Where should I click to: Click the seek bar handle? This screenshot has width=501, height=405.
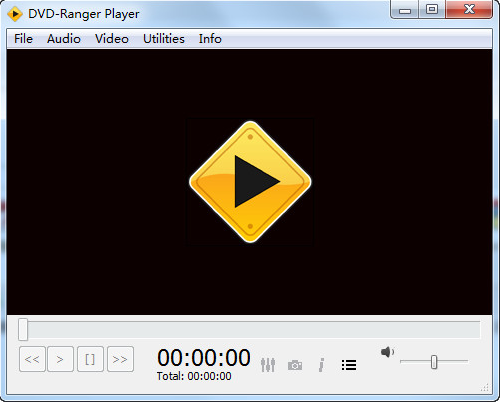[x=23, y=329]
